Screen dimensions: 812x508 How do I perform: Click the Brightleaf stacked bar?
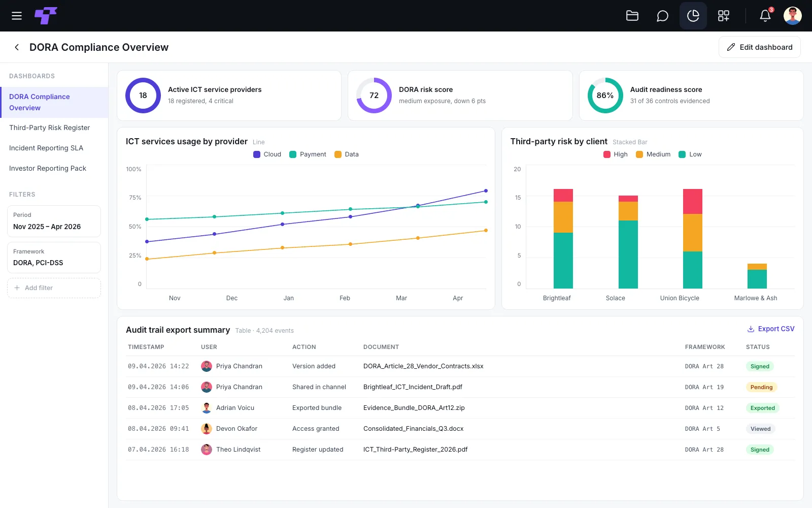coord(563,239)
